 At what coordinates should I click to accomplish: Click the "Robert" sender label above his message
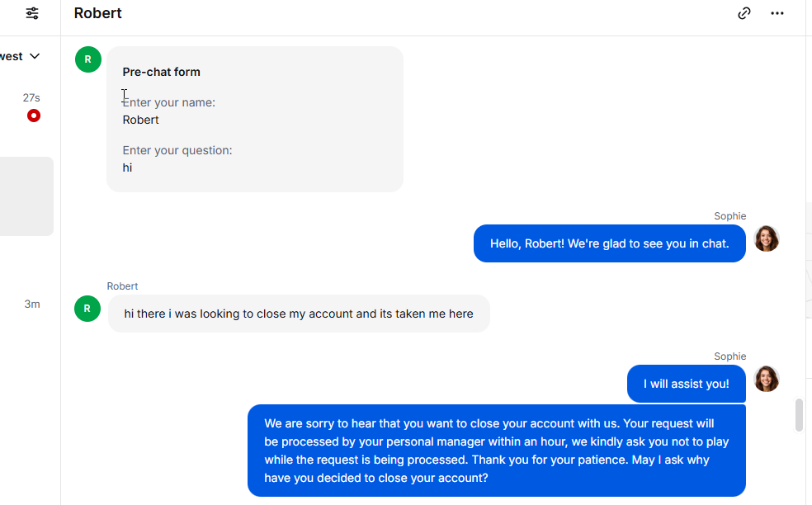point(122,286)
